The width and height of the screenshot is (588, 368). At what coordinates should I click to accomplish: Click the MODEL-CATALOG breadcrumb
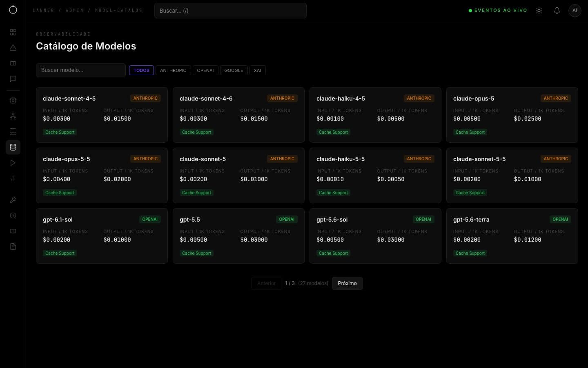[118, 10]
